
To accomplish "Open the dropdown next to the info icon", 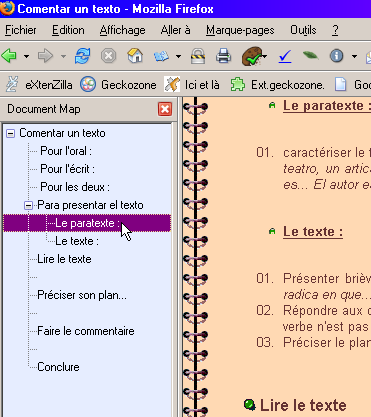I will coord(354,56).
